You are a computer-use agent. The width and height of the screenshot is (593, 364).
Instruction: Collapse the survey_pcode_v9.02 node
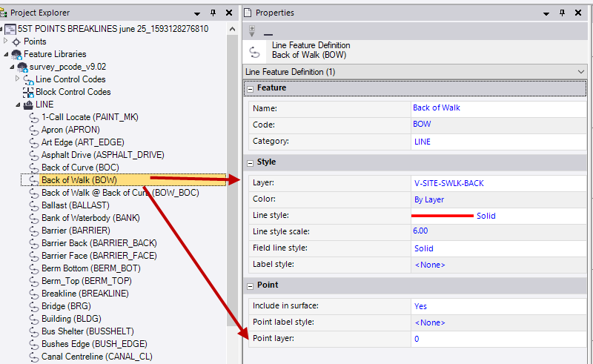(12, 67)
